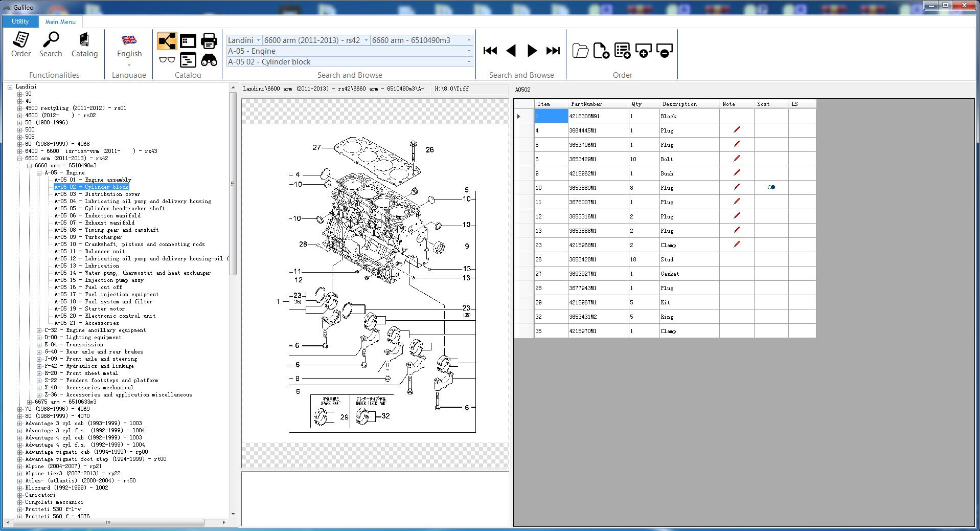Viewport: 980px width, 531px height.
Task: Select A-05 03 - Distribution cover
Action: pyautogui.click(x=97, y=194)
